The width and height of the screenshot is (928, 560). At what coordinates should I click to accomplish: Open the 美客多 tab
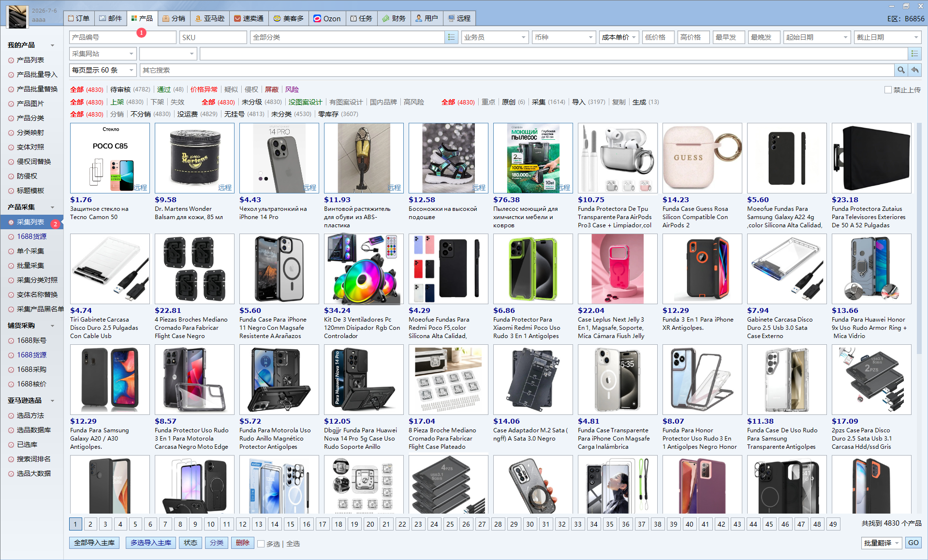288,18
